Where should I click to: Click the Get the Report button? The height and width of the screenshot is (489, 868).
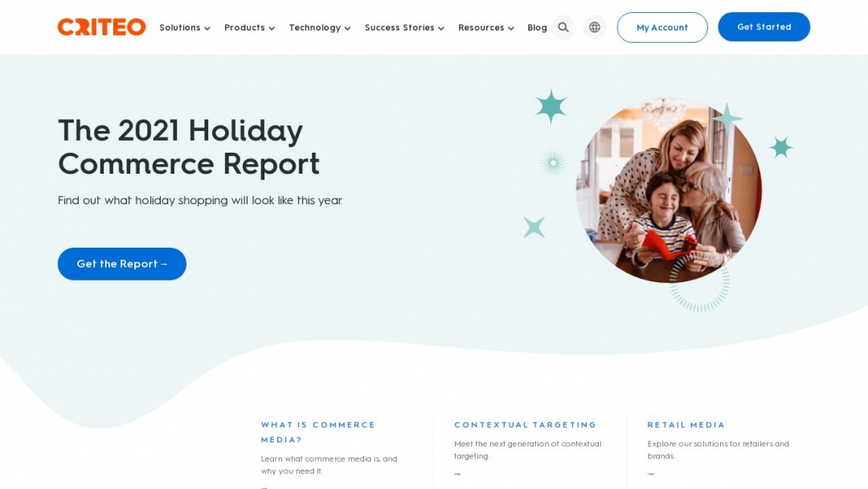coord(121,264)
